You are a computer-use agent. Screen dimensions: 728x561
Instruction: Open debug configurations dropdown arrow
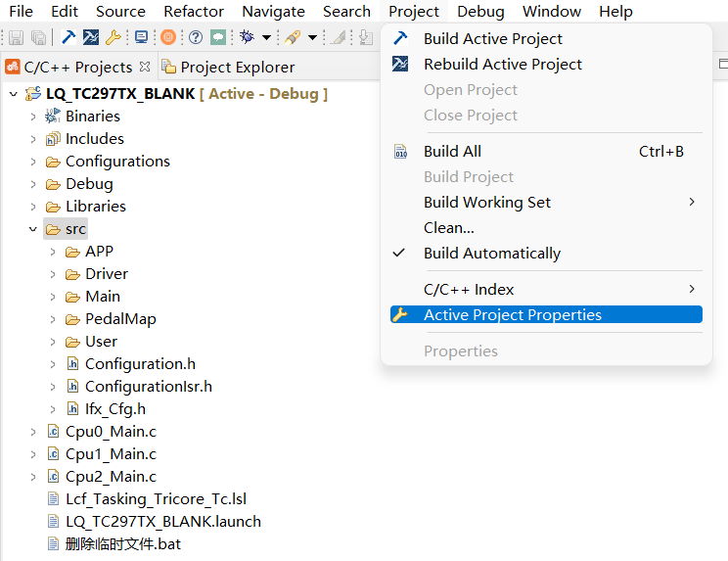(265, 37)
